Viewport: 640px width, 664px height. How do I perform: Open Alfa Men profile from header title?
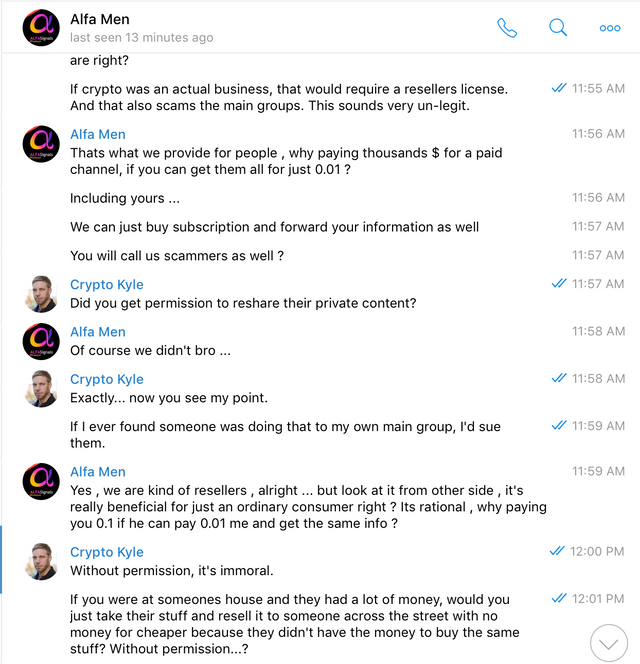coord(100,19)
